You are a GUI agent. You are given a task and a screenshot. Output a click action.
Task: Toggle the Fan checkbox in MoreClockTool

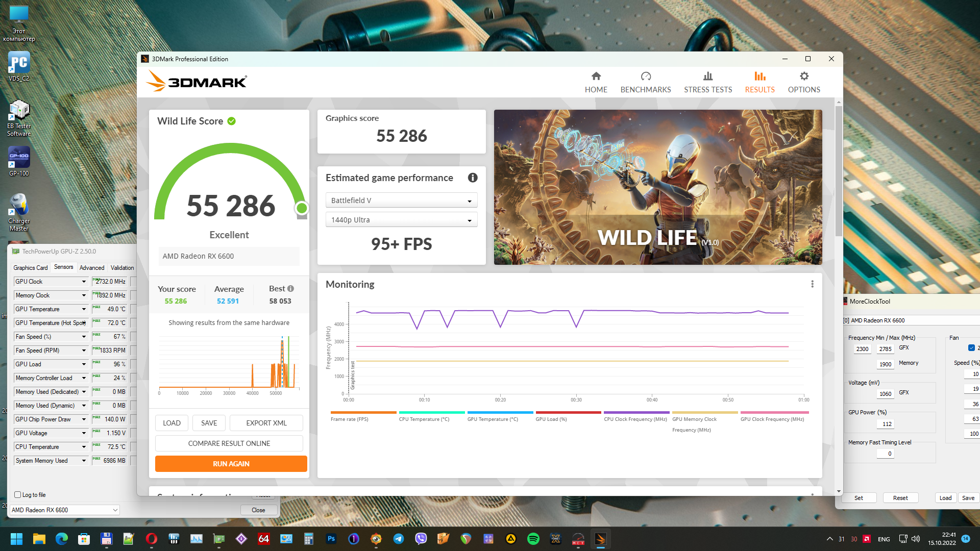971,348
